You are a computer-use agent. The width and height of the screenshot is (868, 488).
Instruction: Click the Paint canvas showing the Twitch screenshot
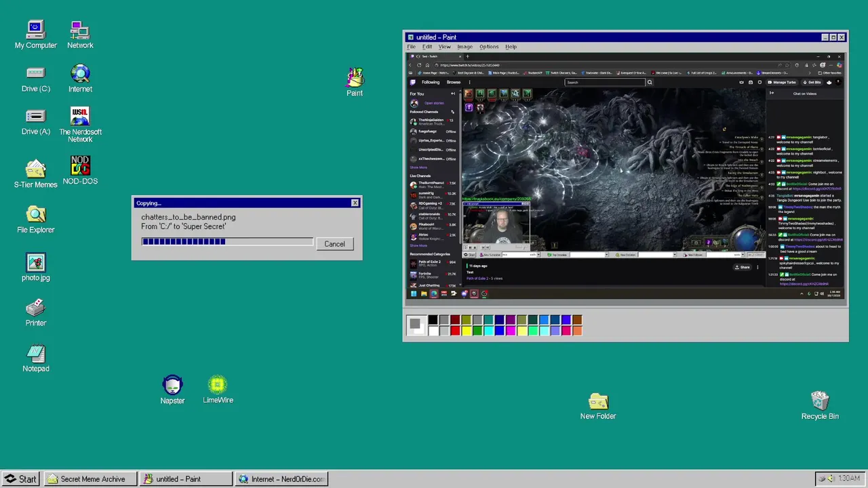click(626, 176)
